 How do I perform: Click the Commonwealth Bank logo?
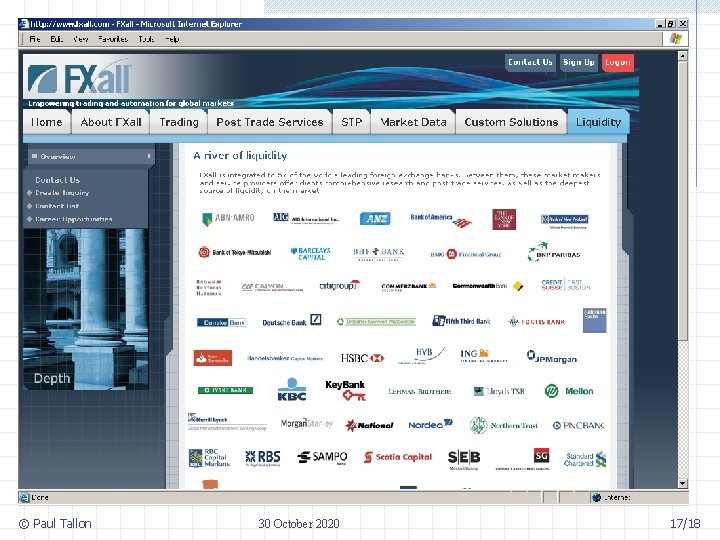tap(488, 286)
